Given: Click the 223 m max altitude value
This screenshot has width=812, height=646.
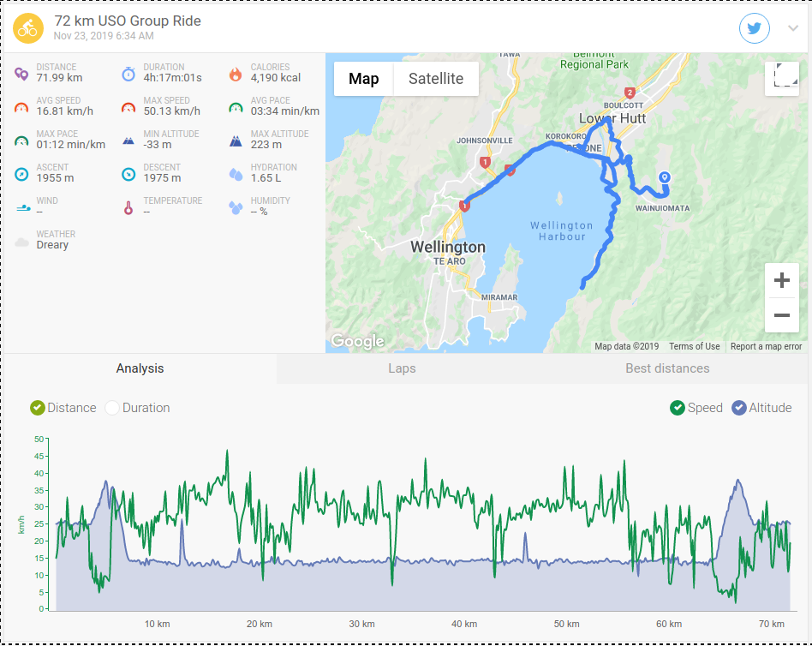Looking at the screenshot, I should tap(266, 145).
